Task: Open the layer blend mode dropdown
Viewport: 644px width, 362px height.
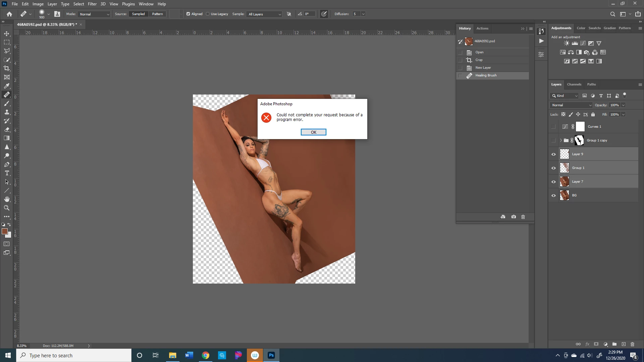Action: point(571,105)
